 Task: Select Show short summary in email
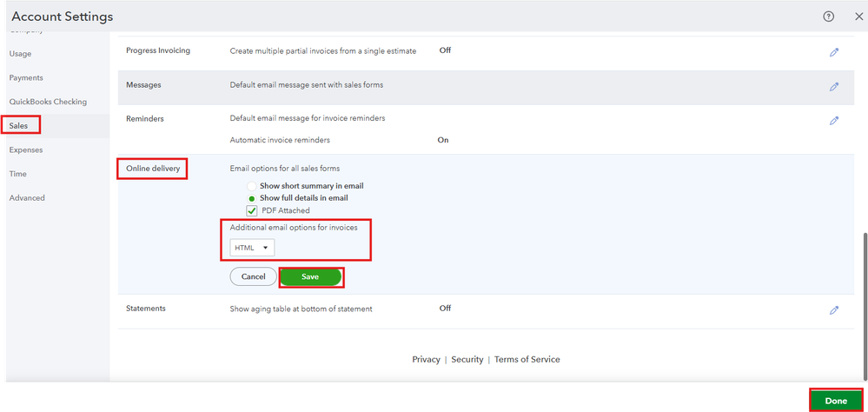coord(252,186)
